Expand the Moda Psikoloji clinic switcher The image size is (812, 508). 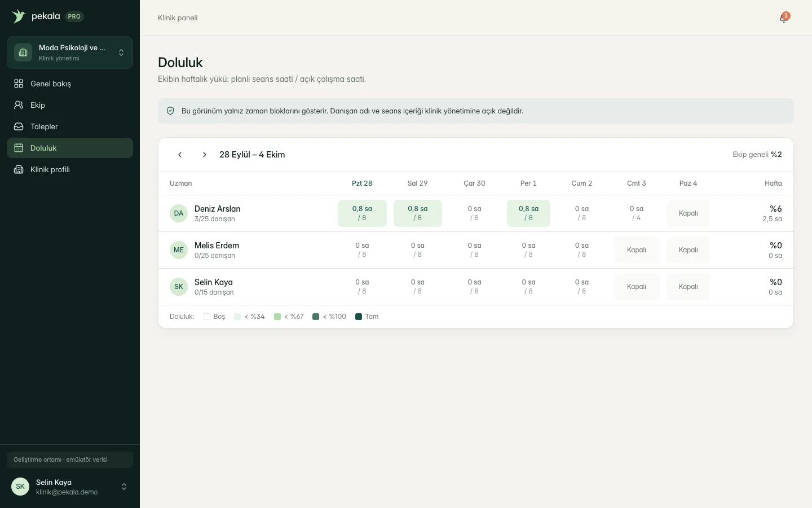[70, 52]
